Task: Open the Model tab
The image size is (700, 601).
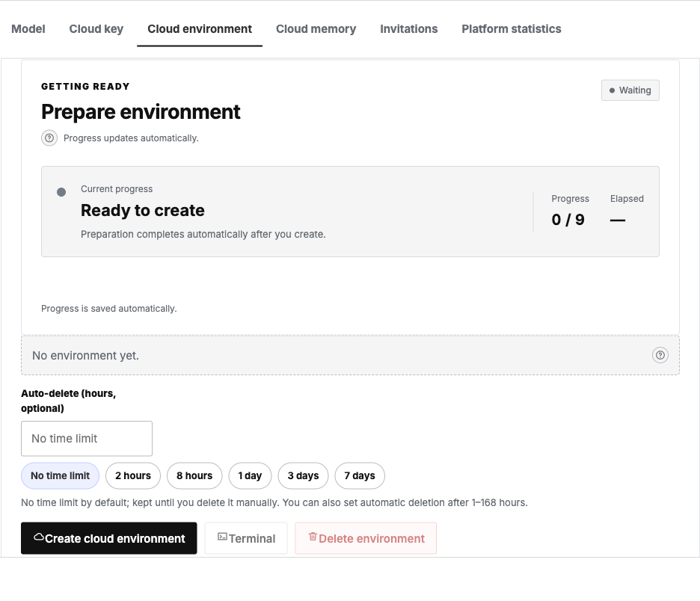Action: [x=28, y=29]
